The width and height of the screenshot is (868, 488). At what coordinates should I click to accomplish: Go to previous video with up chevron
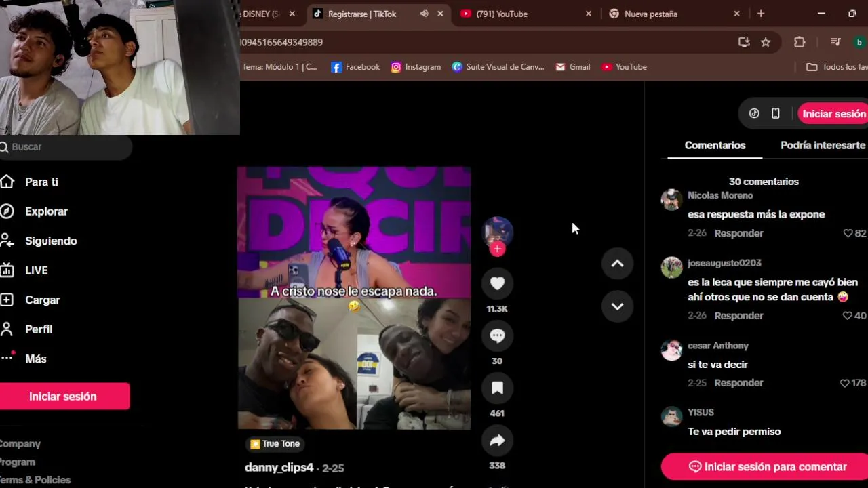(x=617, y=264)
